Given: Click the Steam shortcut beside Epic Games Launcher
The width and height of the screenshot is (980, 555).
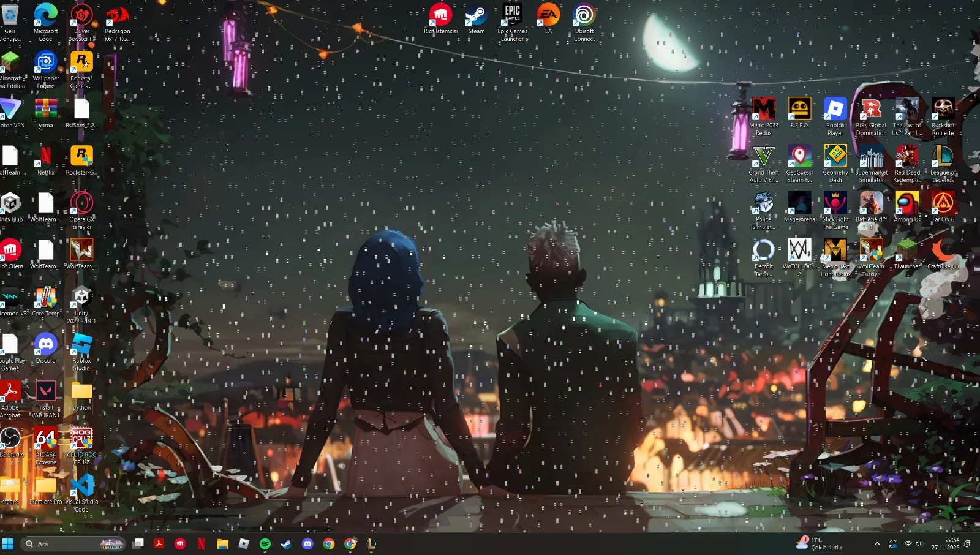Looking at the screenshot, I should pyautogui.click(x=477, y=18).
